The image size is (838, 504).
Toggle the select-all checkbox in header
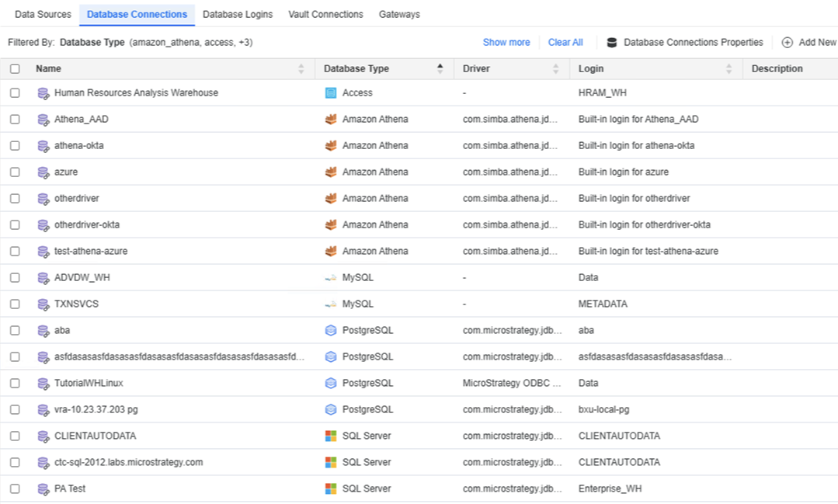click(15, 69)
